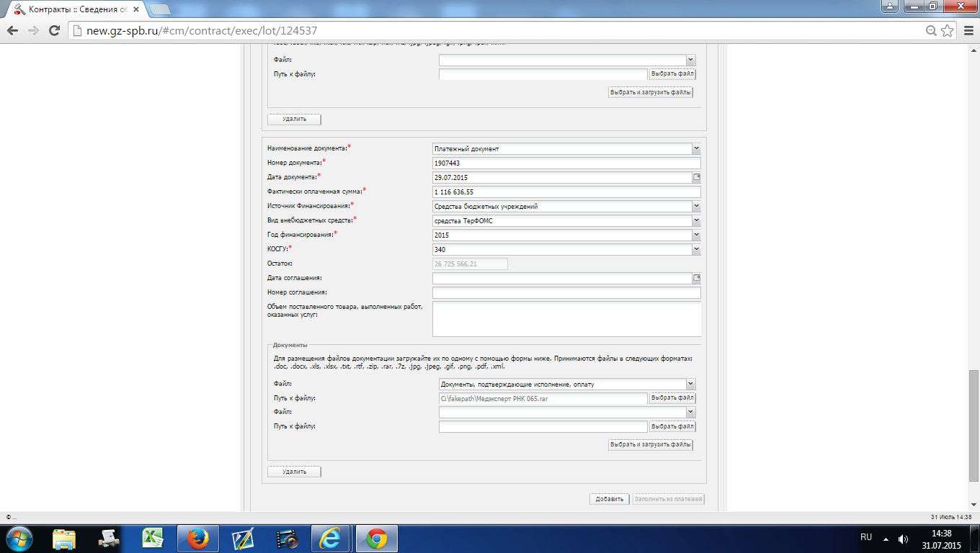Image resolution: width=980 pixels, height=553 pixels.
Task: Bookmark this page with the star icon
Action: [947, 31]
